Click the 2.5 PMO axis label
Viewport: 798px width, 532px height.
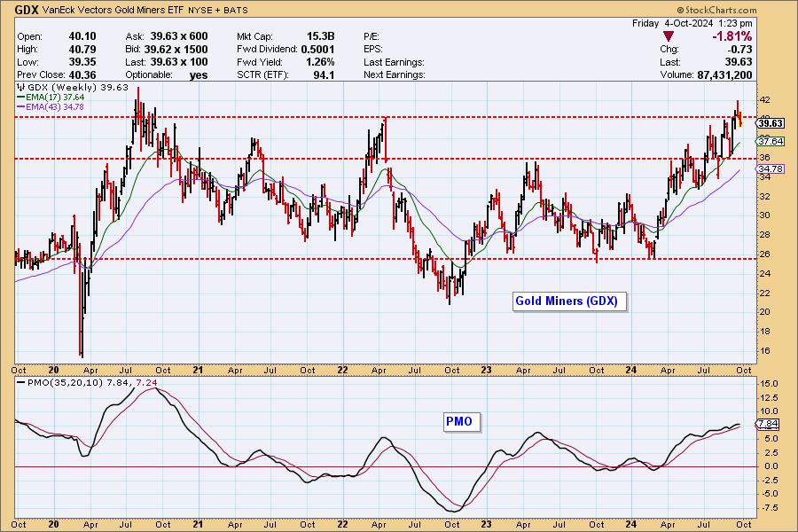point(771,452)
